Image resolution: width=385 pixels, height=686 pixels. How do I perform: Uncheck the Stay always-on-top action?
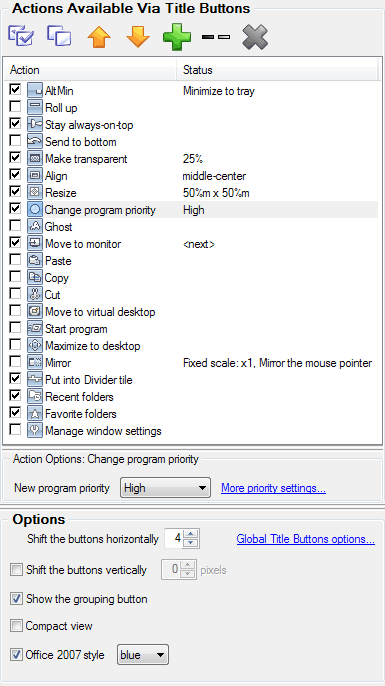[15, 123]
